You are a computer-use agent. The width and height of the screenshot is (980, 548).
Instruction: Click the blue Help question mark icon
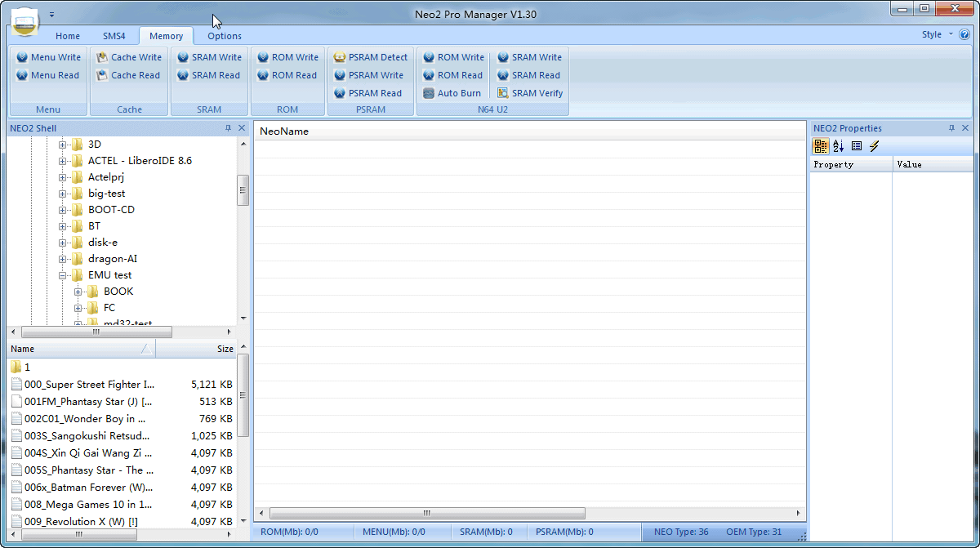pos(964,35)
